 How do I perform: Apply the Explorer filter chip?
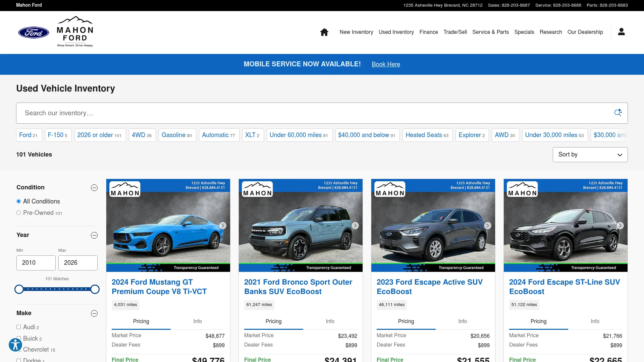pyautogui.click(x=472, y=135)
